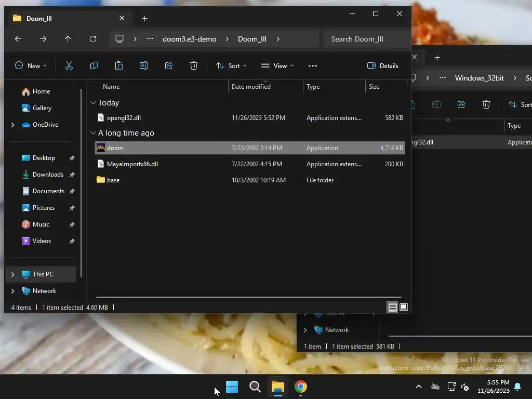532x399 pixels.
Task: Click the Paste clipboard icon in Doom_III toolbar
Action: tap(119, 65)
